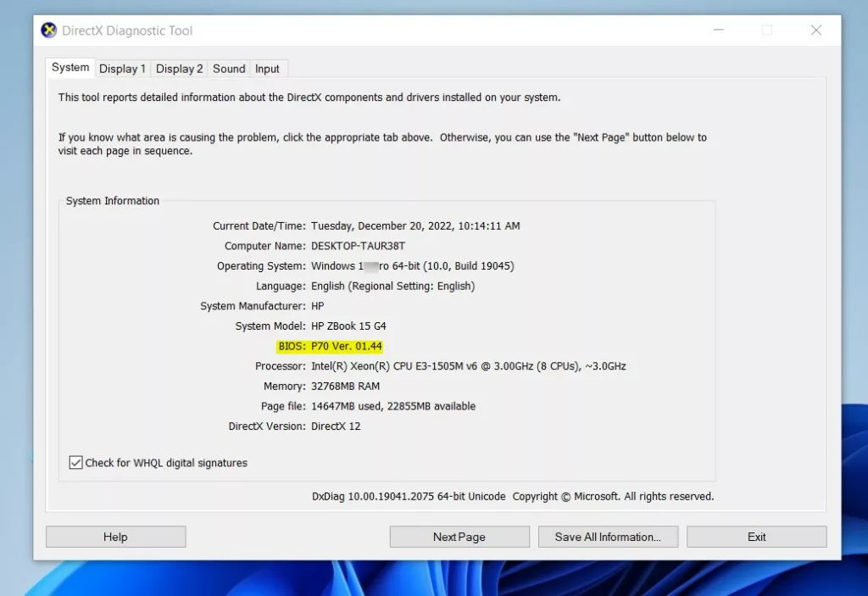
Task: Go to the Sound tab
Action: (229, 69)
